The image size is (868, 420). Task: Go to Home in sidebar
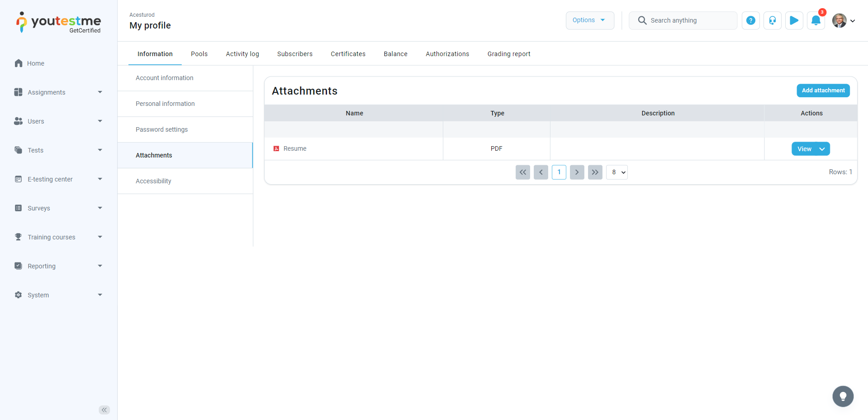point(35,63)
